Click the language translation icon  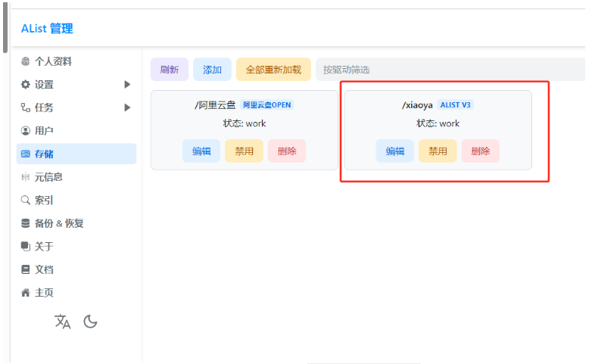point(63,322)
